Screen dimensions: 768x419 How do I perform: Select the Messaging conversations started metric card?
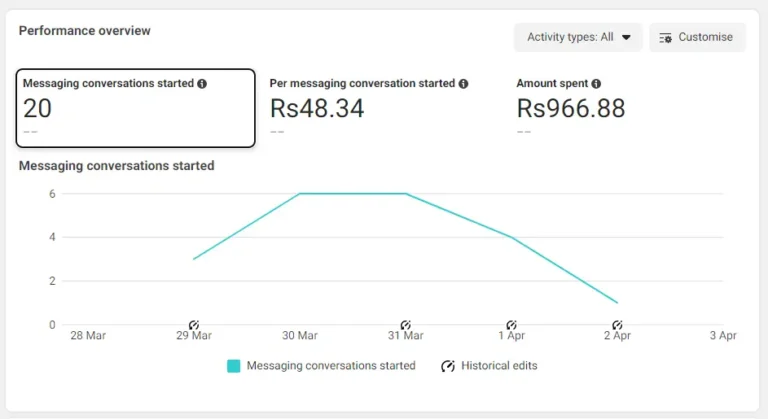(136, 108)
